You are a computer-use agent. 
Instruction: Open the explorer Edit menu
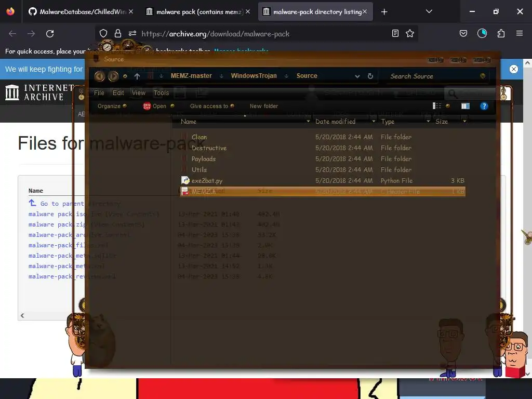point(118,92)
